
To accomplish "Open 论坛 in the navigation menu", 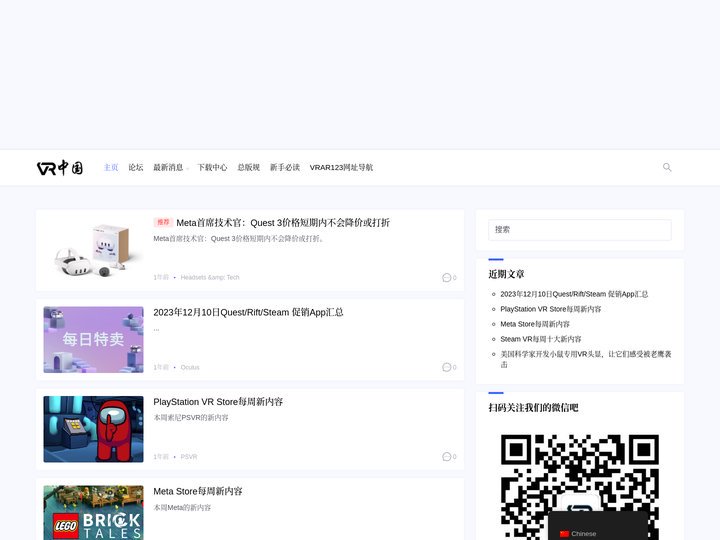I will (135, 167).
